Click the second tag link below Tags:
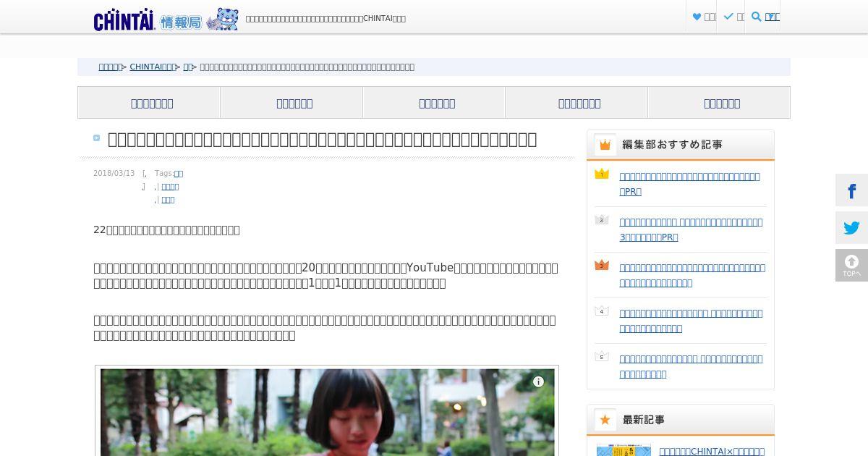 (x=170, y=187)
